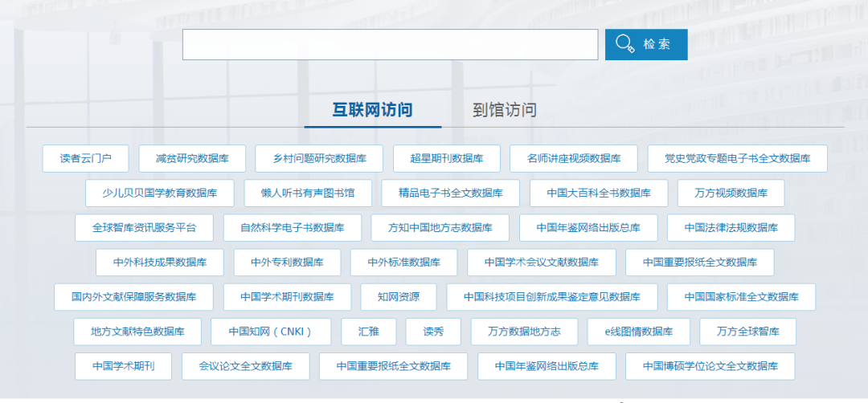Select 中国博硕学位论文全文数据库
Viewport: 868px width, 403px height.
[710, 366]
